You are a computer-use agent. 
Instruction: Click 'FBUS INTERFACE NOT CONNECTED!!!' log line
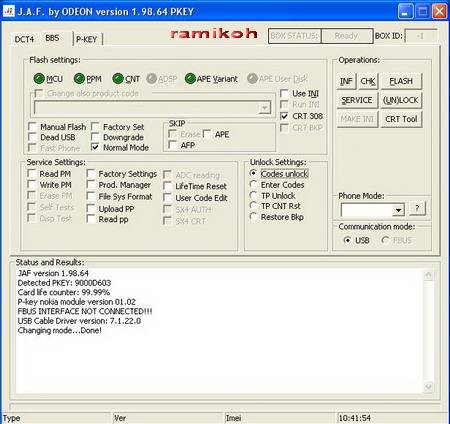coord(85,311)
